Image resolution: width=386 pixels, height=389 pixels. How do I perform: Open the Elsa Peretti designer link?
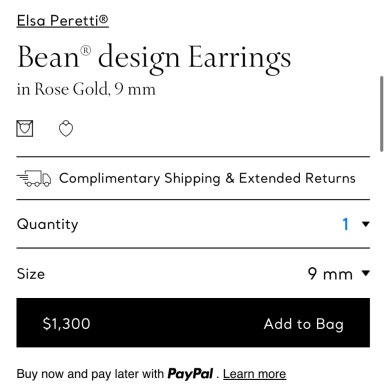pos(63,21)
